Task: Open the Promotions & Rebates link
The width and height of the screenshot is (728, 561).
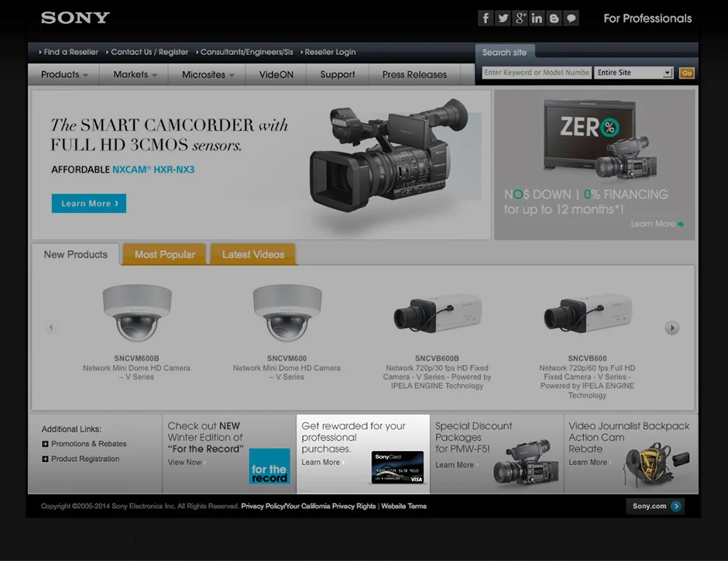Action: 89,444
